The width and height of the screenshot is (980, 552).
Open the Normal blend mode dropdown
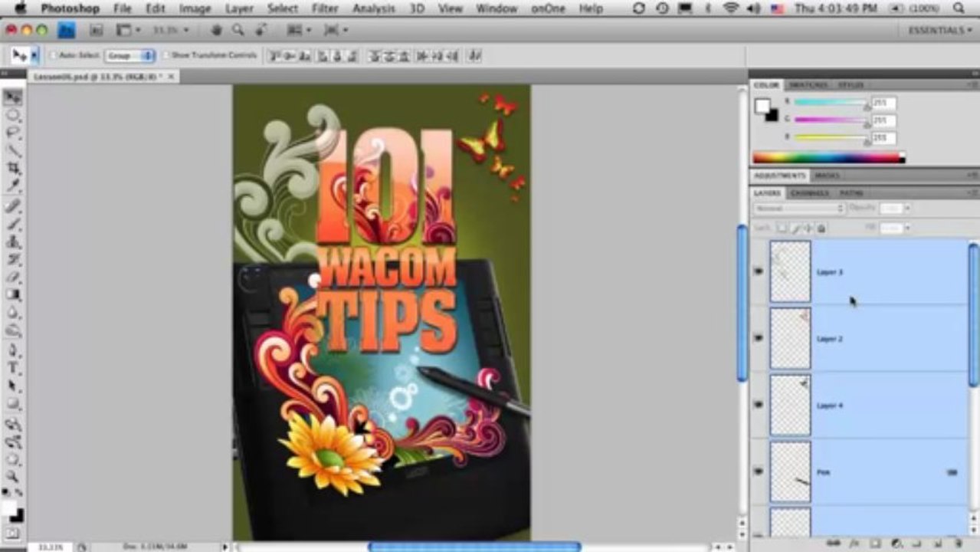(x=799, y=209)
